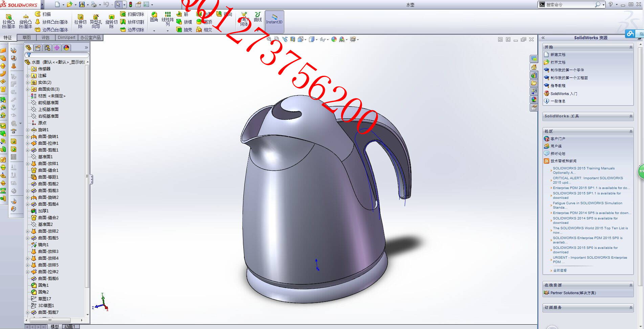Expand the 注解 tree node
This screenshot has height=329, width=644.
pyautogui.click(x=28, y=76)
